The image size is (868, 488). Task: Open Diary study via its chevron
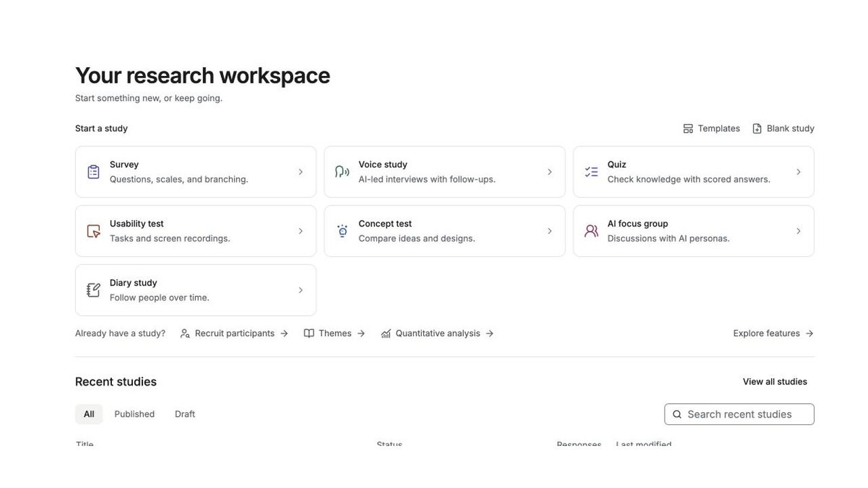(x=300, y=290)
